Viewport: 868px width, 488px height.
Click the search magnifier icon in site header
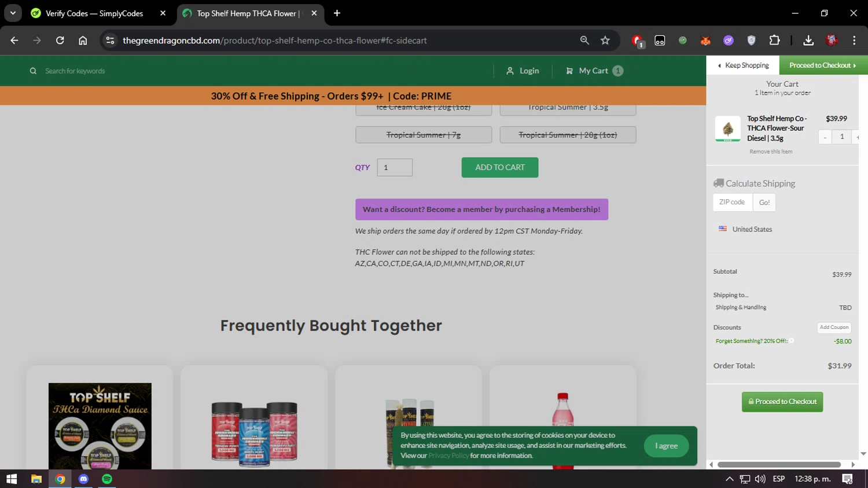[33, 71]
